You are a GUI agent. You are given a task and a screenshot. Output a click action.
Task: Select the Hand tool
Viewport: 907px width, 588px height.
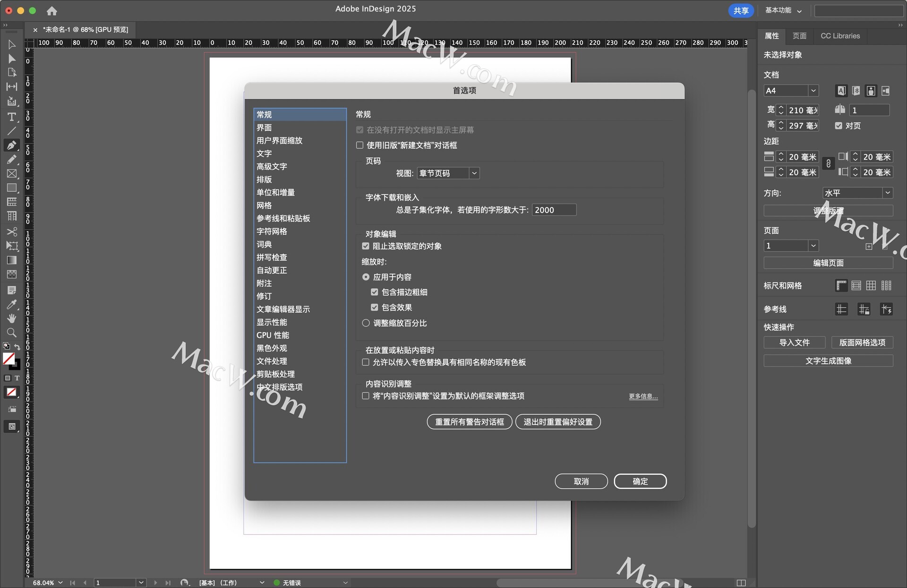coord(12,318)
